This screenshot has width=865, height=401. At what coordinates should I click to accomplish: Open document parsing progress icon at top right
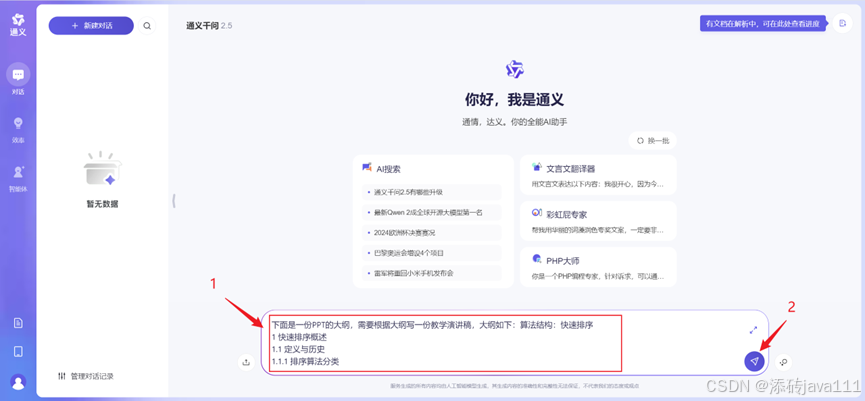coord(842,23)
